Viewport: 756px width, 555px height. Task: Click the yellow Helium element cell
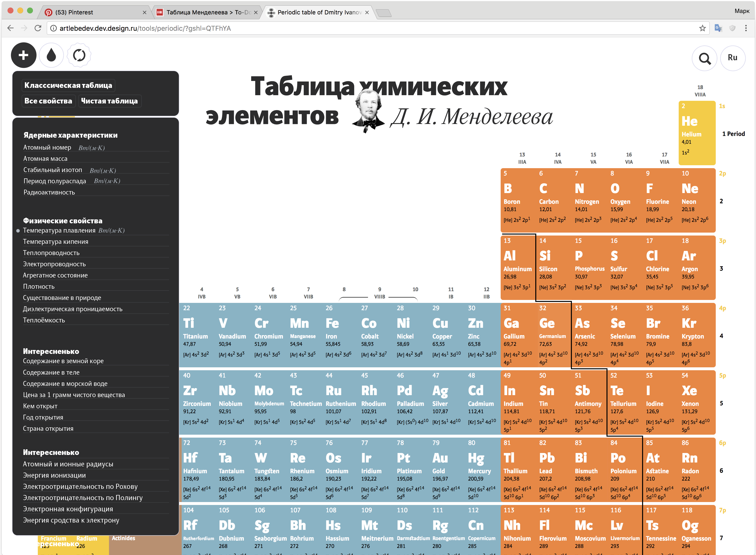[x=696, y=133]
